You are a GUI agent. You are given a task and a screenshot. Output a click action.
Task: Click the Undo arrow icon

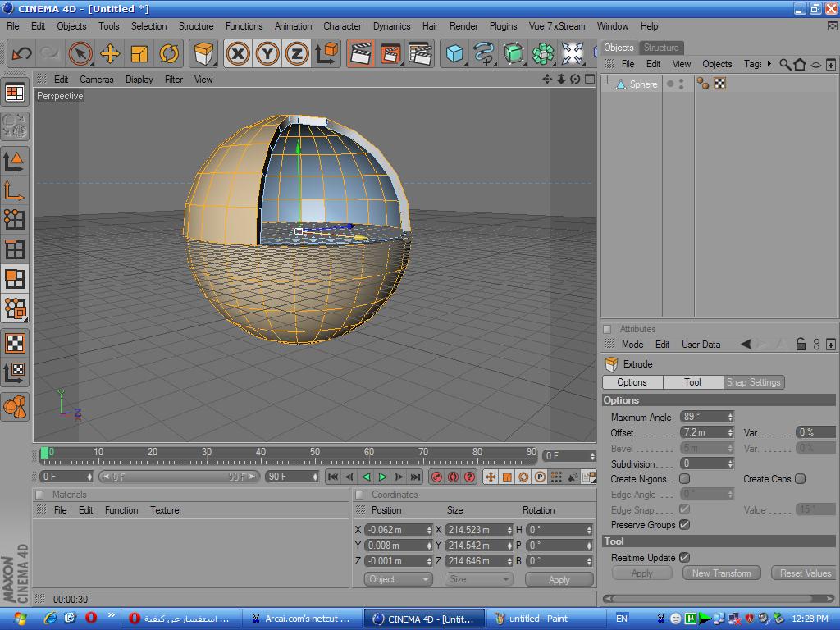(21, 53)
